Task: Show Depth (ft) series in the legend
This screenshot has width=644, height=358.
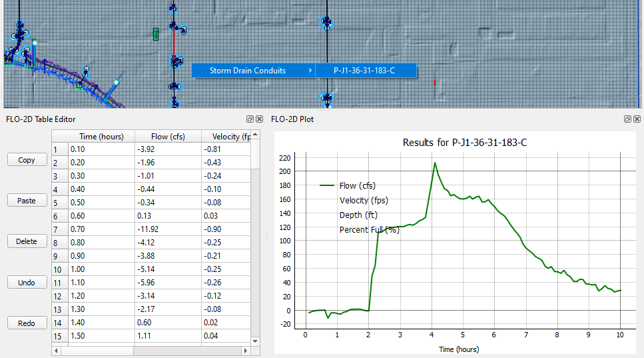Action: [x=359, y=215]
